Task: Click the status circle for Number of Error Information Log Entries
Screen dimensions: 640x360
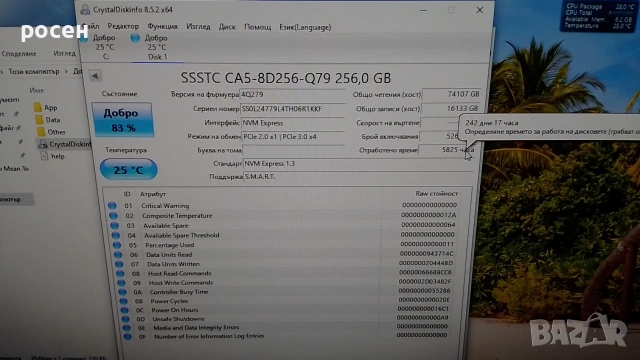Action: tap(128, 336)
